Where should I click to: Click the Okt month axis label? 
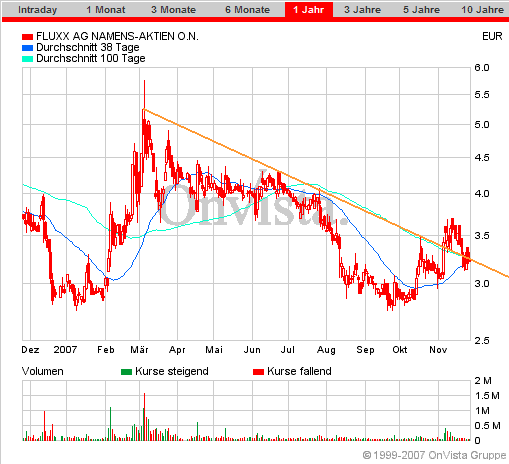(x=400, y=350)
